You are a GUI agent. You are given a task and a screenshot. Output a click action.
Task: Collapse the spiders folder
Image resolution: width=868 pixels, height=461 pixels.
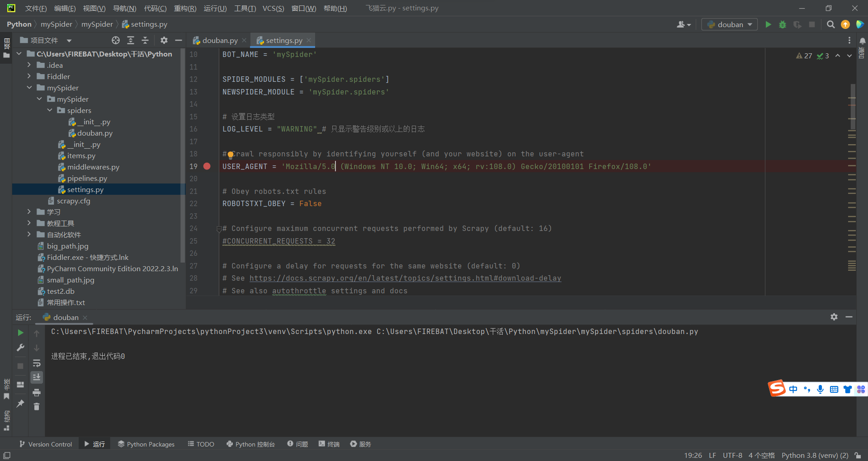pyautogui.click(x=50, y=110)
